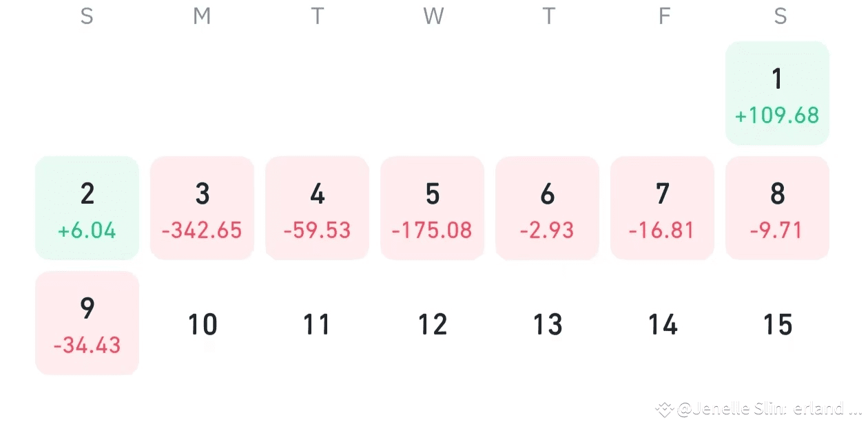This screenshot has height=424, width=868.
Task: Click calendar date 10
Action: (202, 324)
